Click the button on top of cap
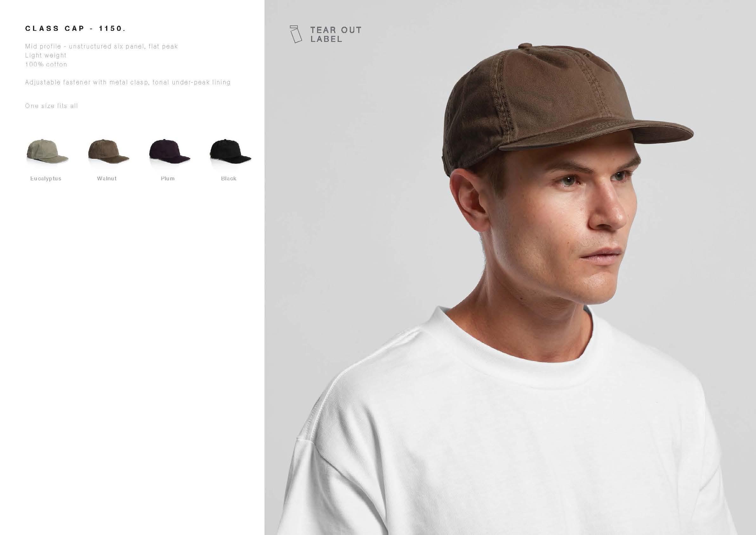Viewport: 756px width, 535px height. pos(526,47)
